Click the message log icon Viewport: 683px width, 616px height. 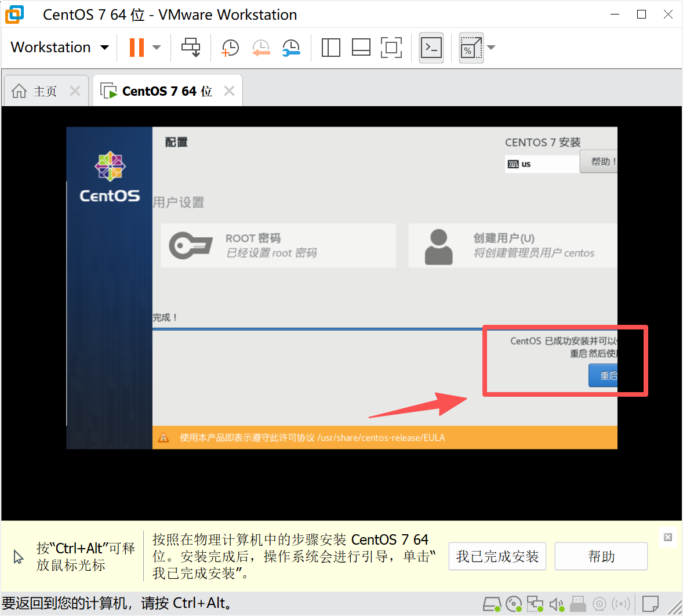651,604
